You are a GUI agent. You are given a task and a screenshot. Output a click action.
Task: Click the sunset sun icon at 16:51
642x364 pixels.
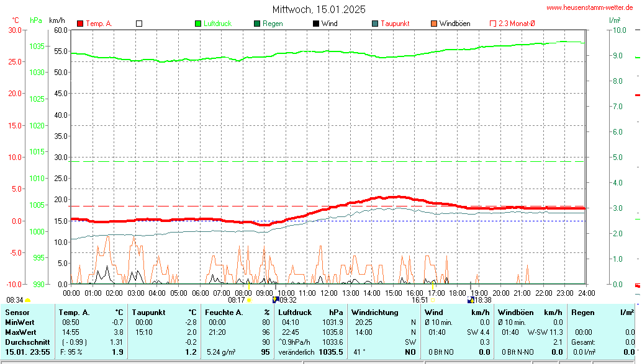[433, 300]
